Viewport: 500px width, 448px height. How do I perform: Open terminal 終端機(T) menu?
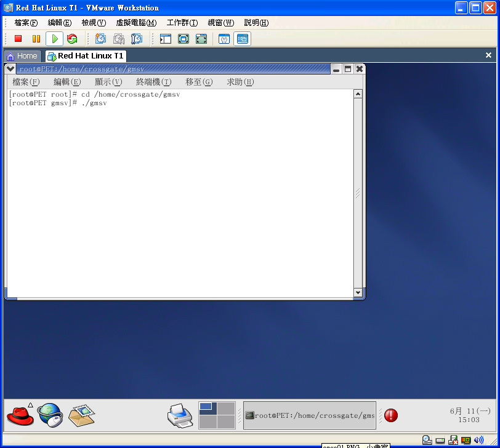point(154,82)
